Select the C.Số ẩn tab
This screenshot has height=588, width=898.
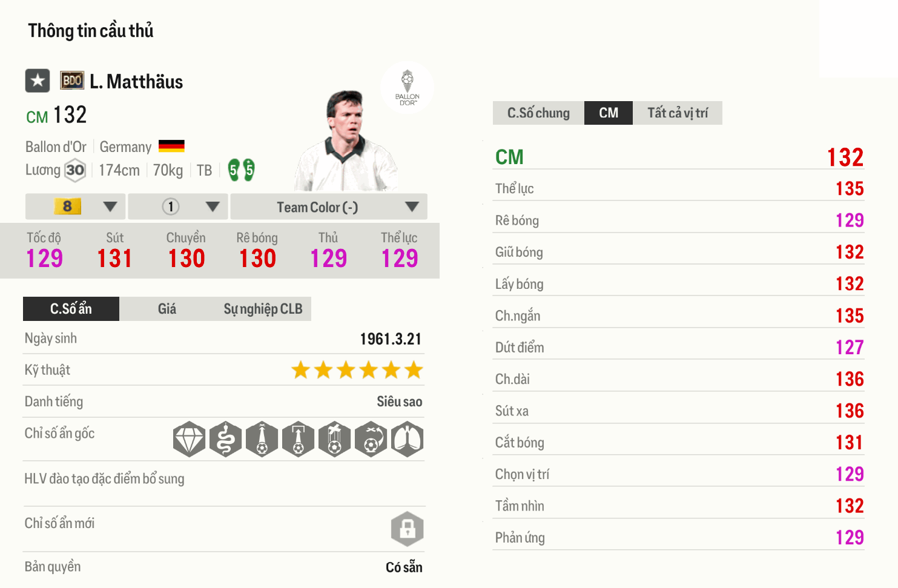point(71,309)
